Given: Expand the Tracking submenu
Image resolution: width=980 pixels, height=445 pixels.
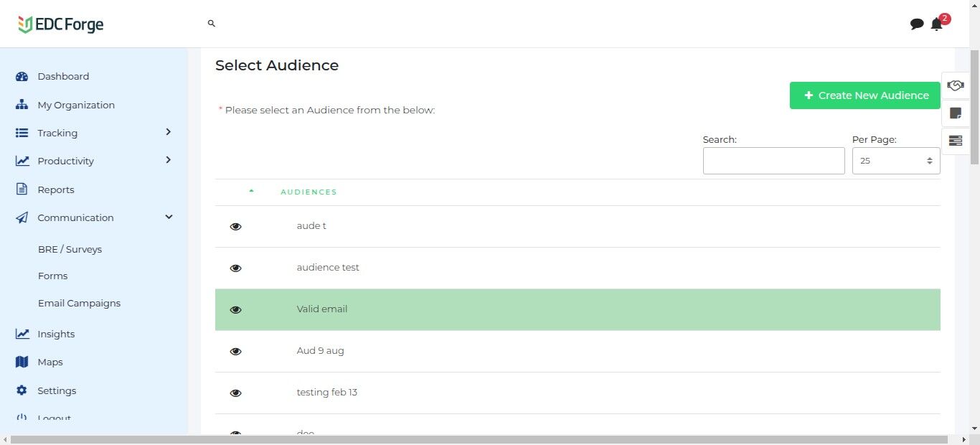Looking at the screenshot, I should coord(169,132).
